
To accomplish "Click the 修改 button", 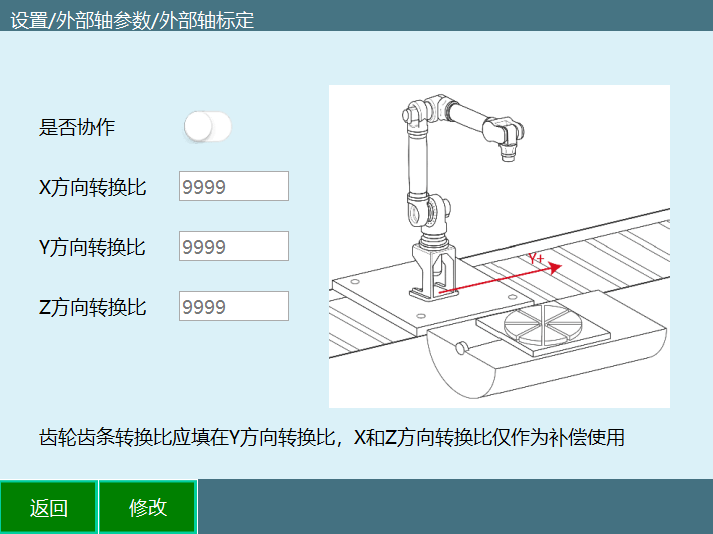I will pos(148,507).
